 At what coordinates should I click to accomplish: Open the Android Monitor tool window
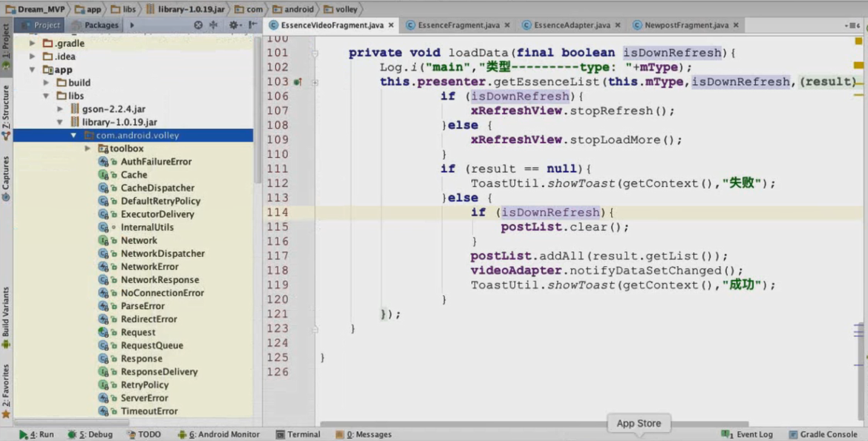click(x=218, y=434)
